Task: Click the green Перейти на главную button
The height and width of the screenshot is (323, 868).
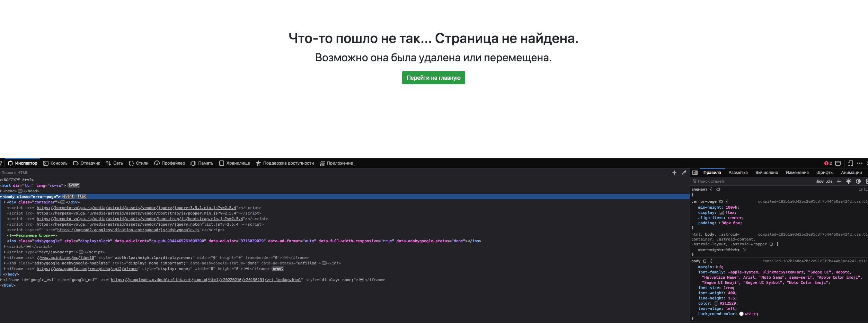Action: [433, 78]
